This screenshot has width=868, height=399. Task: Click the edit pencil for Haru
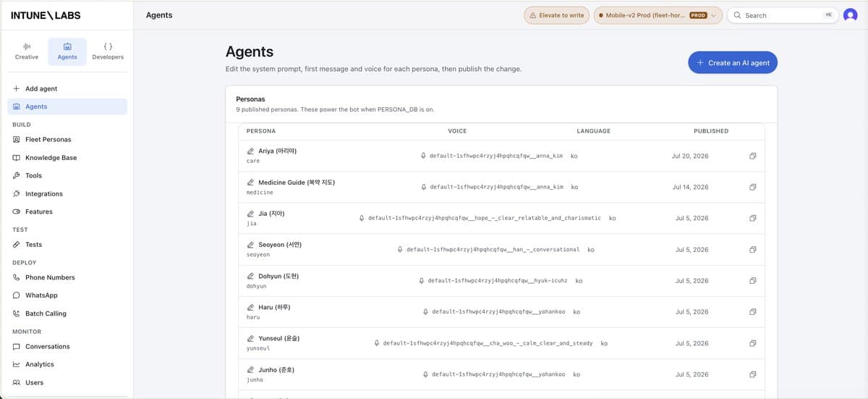(x=250, y=308)
